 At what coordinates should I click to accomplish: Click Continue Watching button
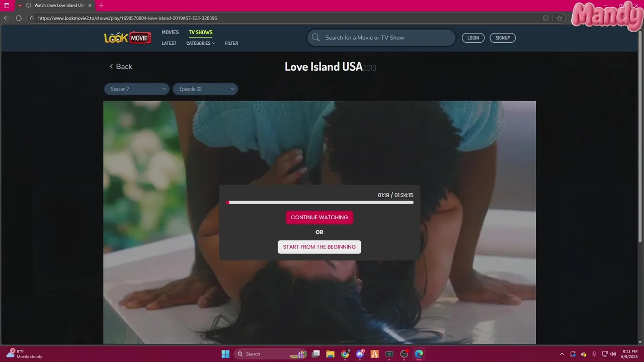point(319,217)
